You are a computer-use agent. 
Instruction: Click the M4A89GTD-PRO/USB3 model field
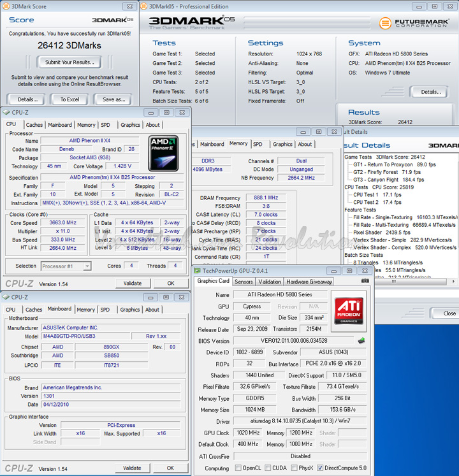(x=85, y=336)
